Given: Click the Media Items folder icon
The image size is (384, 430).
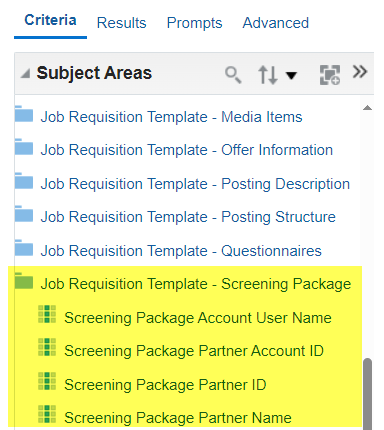Looking at the screenshot, I should pyautogui.click(x=24, y=114).
